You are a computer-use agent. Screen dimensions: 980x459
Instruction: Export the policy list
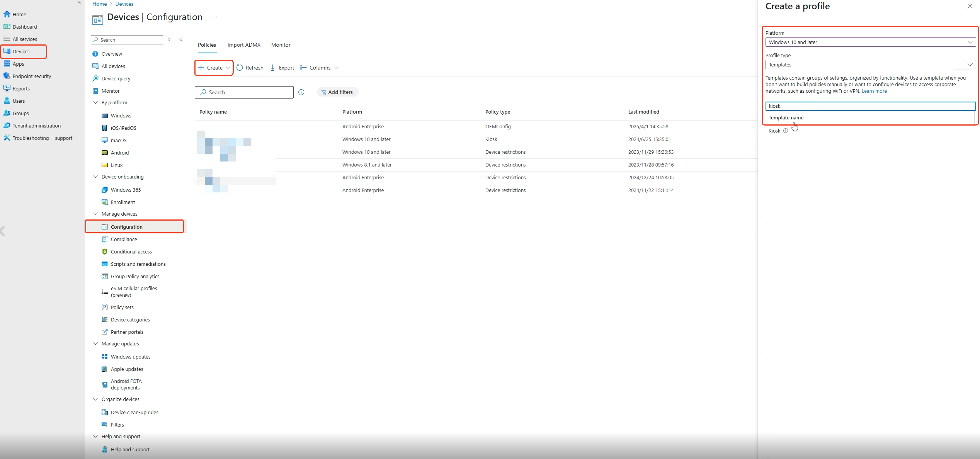pyautogui.click(x=282, y=67)
